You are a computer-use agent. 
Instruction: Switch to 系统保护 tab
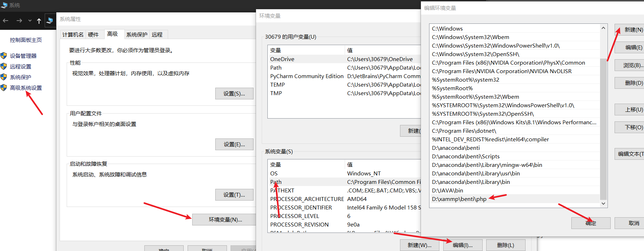pyautogui.click(x=137, y=34)
